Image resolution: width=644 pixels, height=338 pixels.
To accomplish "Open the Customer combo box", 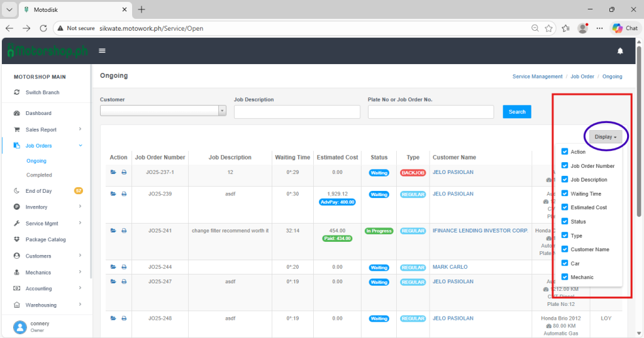I will tap(163, 111).
